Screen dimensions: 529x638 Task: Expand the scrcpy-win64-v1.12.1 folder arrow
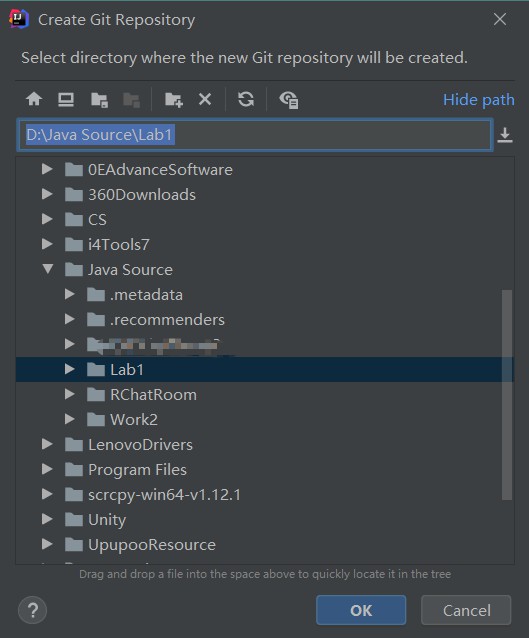pyautogui.click(x=47, y=494)
